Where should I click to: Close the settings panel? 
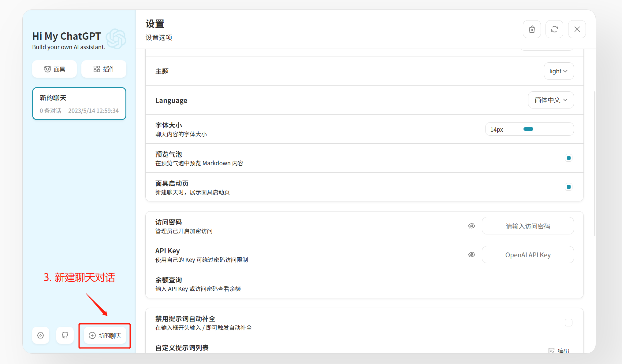[x=577, y=29]
